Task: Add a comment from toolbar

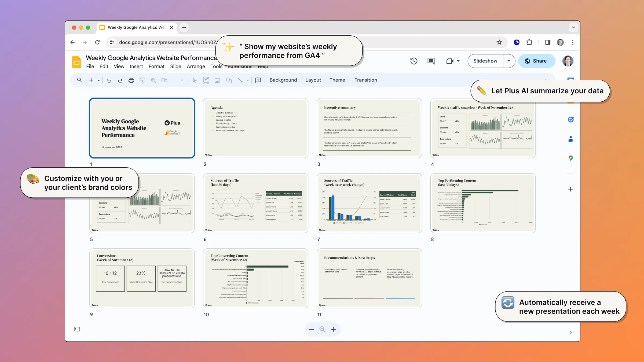Action: (258, 80)
